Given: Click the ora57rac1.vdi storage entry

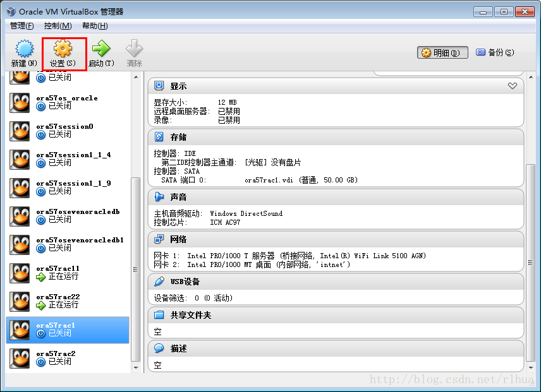Looking at the screenshot, I should coord(301,180).
